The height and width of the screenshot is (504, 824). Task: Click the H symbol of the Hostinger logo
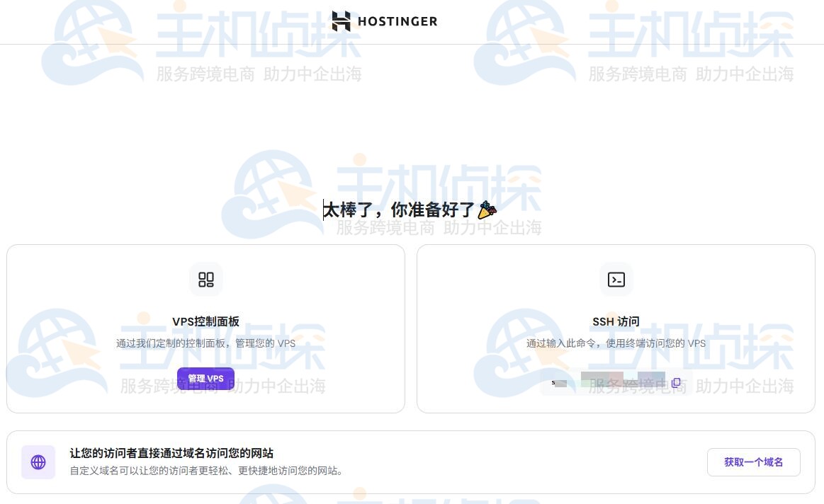(341, 21)
